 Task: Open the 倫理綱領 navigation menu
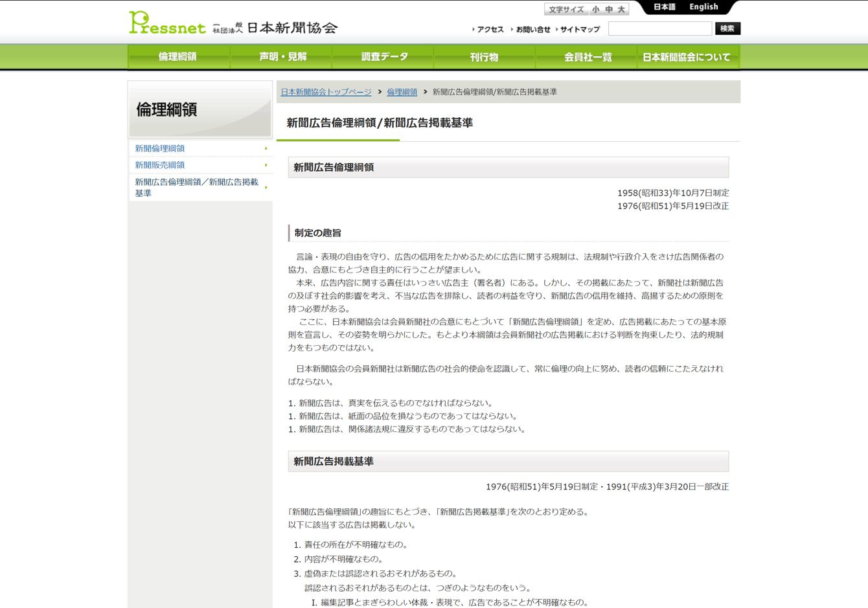pyautogui.click(x=178, y=57)
